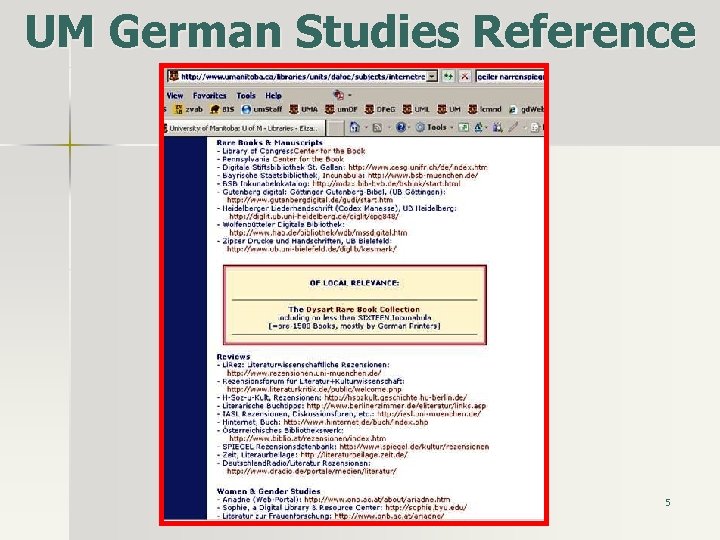This screenshot has width=720, height=540.
Task: Open the cesg.unifr.ch Stiftsbibliothek URL
Action: (418, 167)
